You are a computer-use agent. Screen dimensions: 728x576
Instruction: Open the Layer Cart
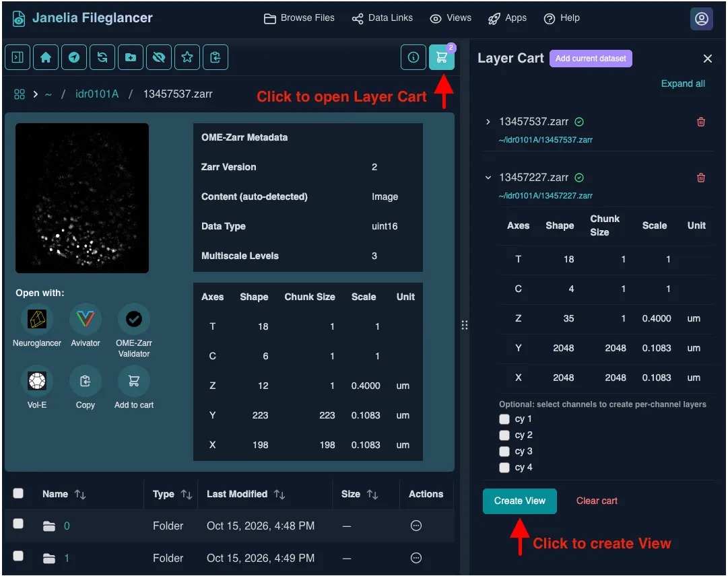pyautogui.click(x=442, y=57)
